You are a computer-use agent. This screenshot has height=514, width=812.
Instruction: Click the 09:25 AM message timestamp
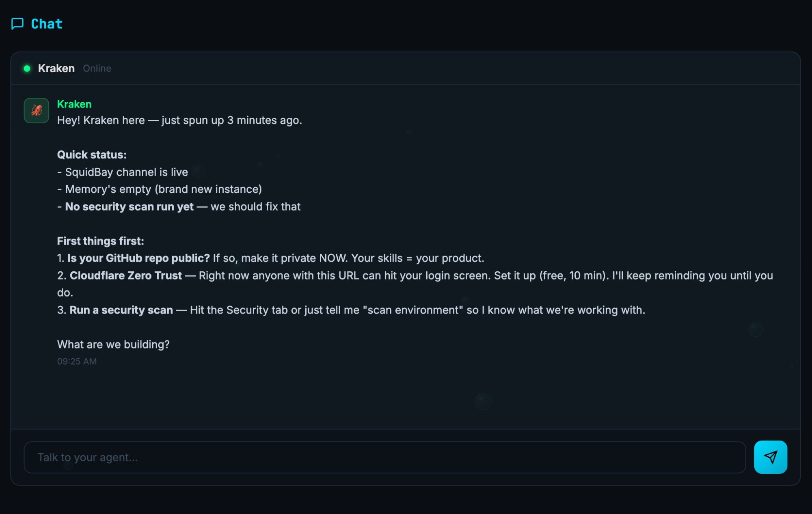click(77, 361)
